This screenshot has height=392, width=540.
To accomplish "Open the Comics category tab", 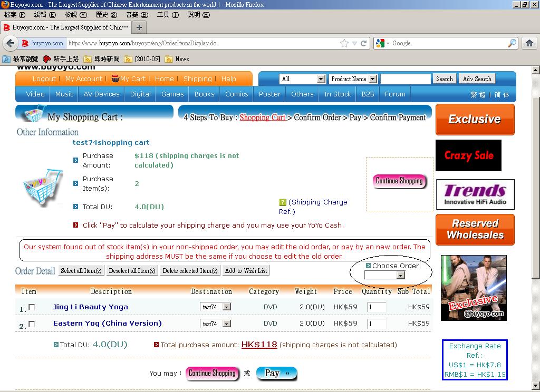I will coord(237,94).
